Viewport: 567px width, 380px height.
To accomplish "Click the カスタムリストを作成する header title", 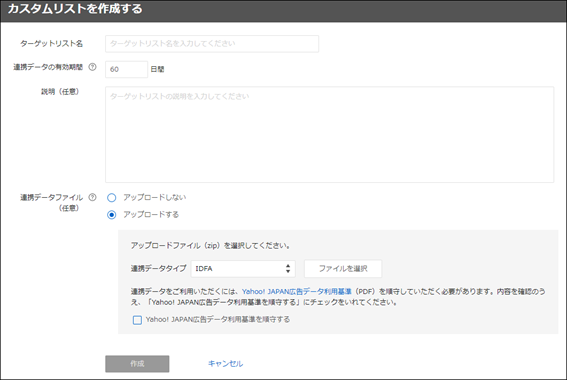I will (x=75, y=9).
